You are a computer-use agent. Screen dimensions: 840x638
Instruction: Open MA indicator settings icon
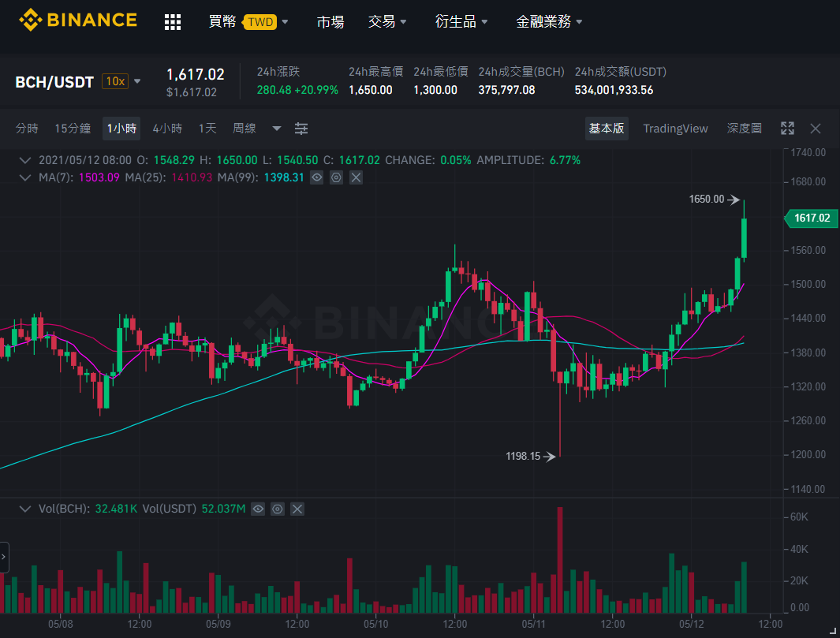coord(337,177)
